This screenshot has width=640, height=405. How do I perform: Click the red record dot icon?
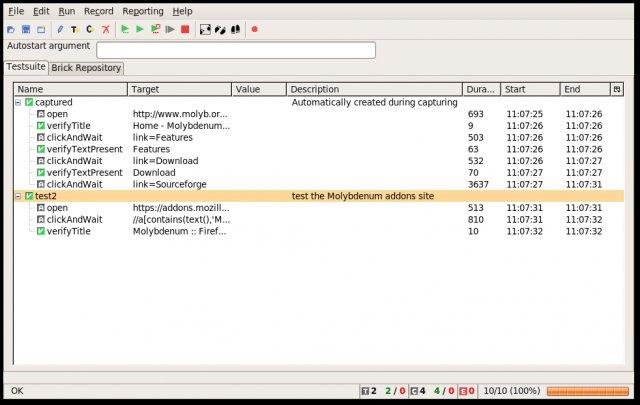click(x=255, y=29)
